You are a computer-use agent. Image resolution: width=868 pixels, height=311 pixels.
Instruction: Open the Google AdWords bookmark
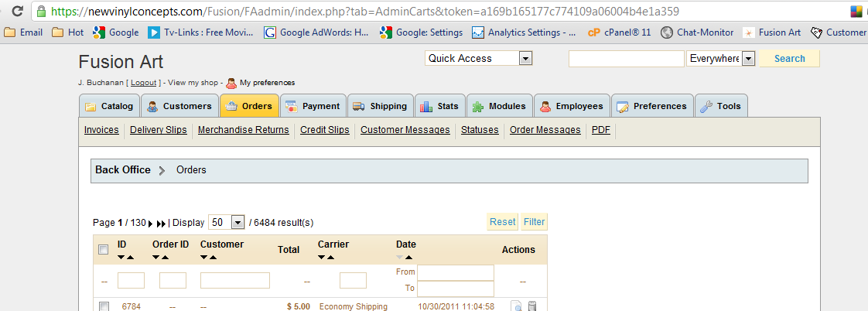click(316, 32)
